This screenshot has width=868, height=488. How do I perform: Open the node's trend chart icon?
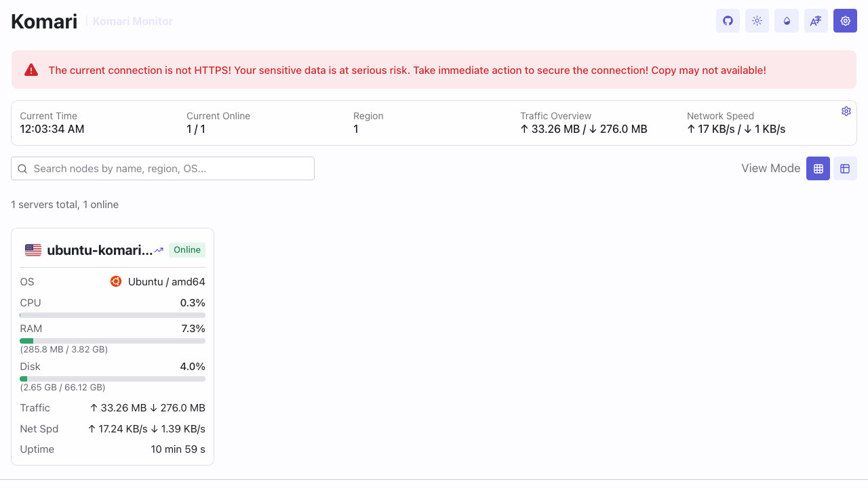point(159,250)
